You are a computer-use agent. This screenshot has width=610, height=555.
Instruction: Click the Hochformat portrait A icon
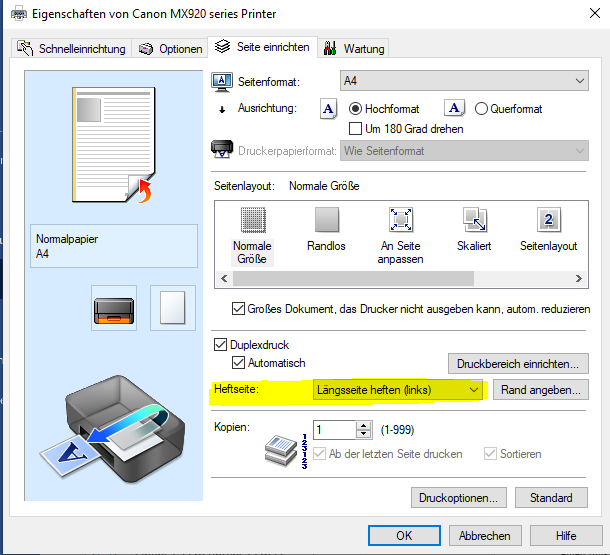[x=328, y=109]
